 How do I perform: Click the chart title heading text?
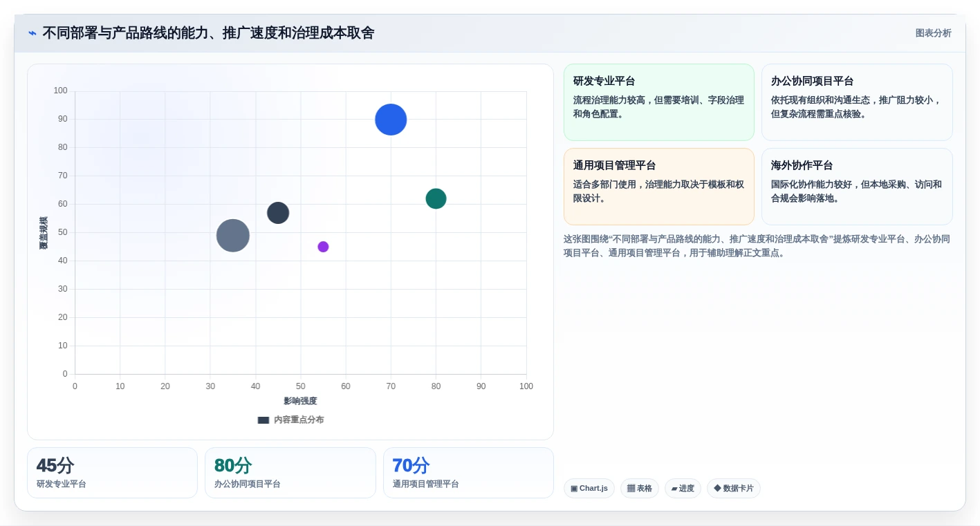click(208, 33)
